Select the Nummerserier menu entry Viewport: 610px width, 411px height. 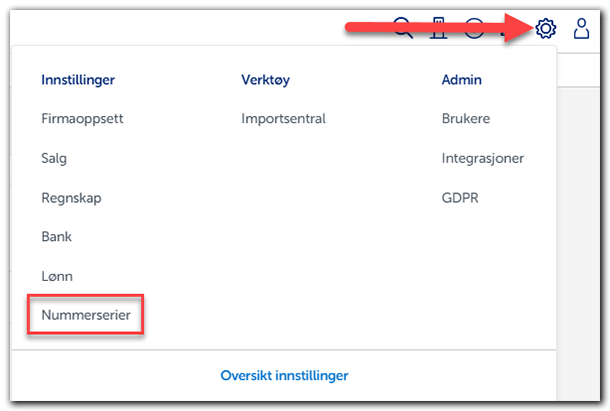click(x=86, y=315)
